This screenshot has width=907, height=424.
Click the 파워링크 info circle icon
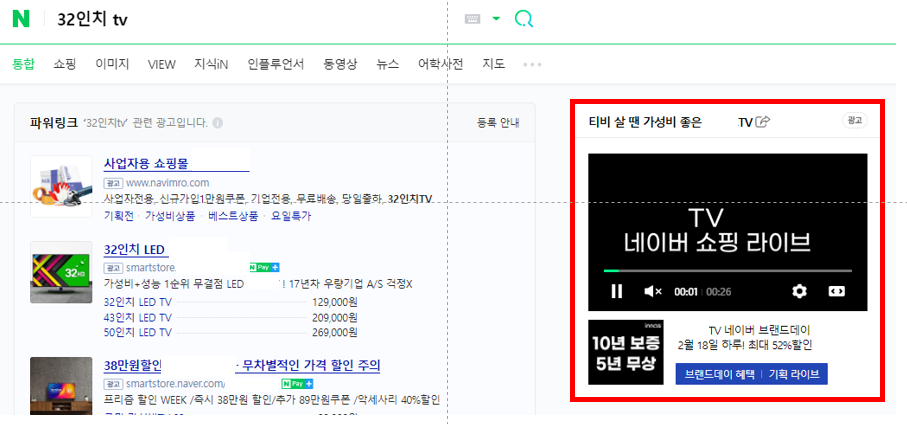click(x=217, y=123)
